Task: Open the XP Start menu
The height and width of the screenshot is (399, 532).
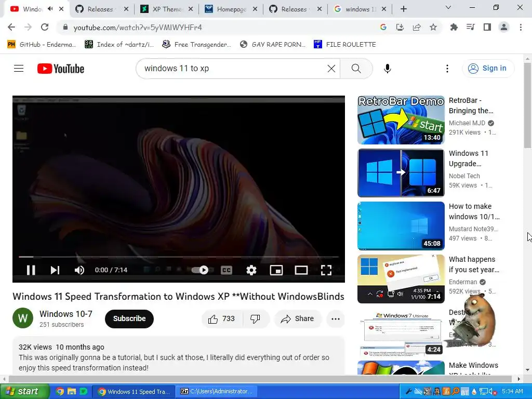Action: pos(24,391)
